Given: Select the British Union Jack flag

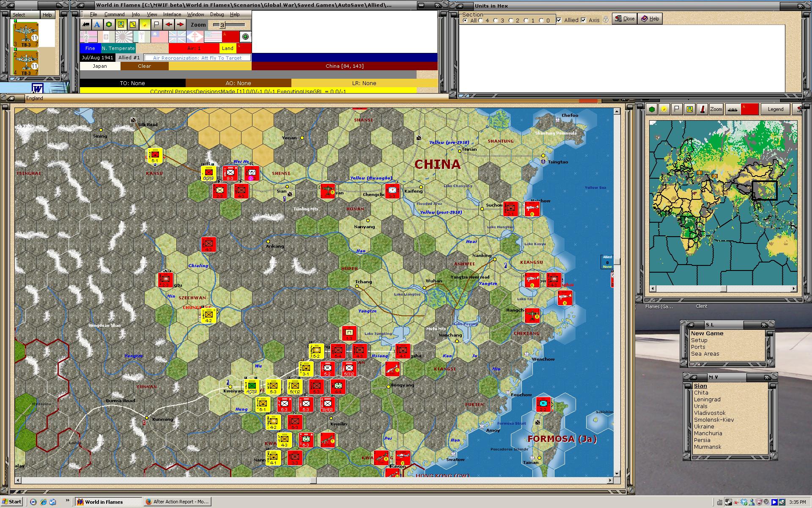Looking at the screenshot, I should [177, 37].
